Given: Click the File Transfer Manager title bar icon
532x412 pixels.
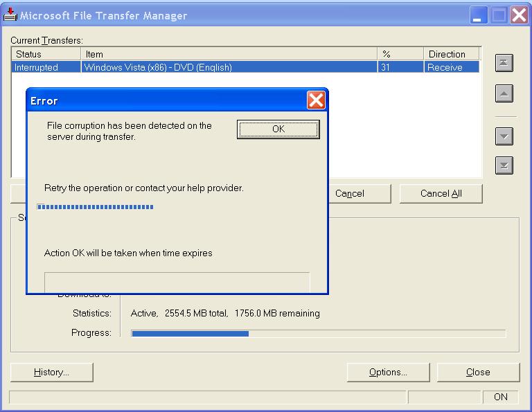Looking at the screenshot, I should (x=10, y=15).
